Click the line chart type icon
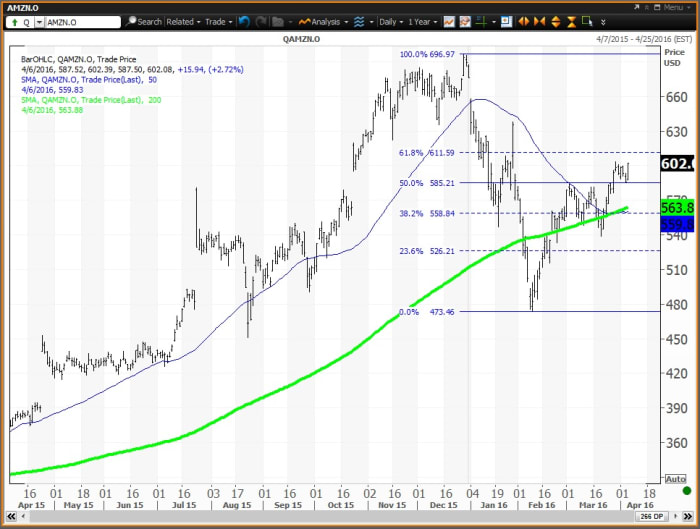Viewport: 700px width, 529px height. click(449, 21)
